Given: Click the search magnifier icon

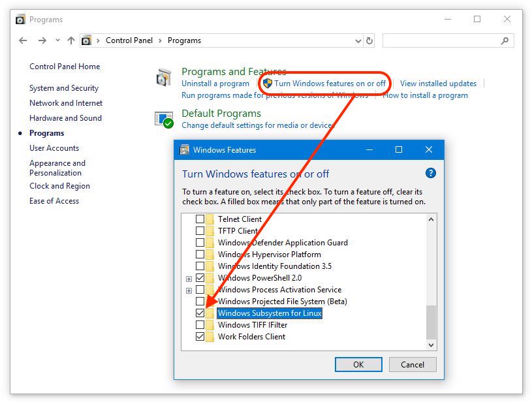Looking at the screenshot, I should coord(505,40).
